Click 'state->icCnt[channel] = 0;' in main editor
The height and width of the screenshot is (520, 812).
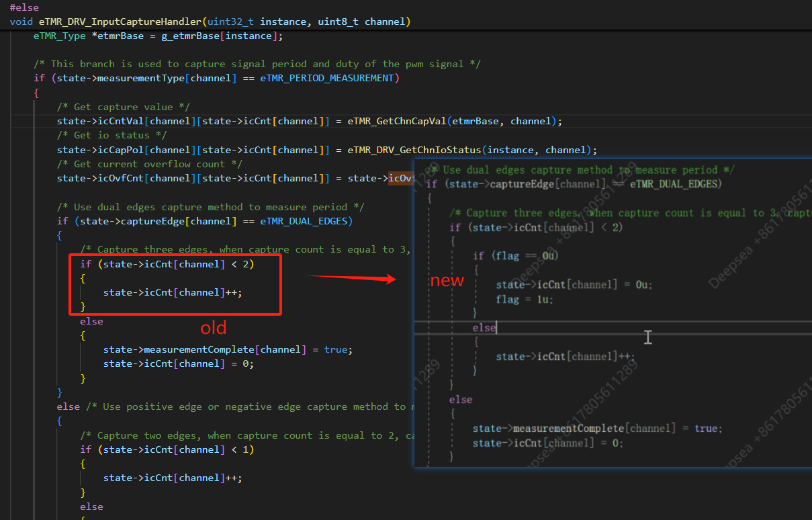pos(179,363)
